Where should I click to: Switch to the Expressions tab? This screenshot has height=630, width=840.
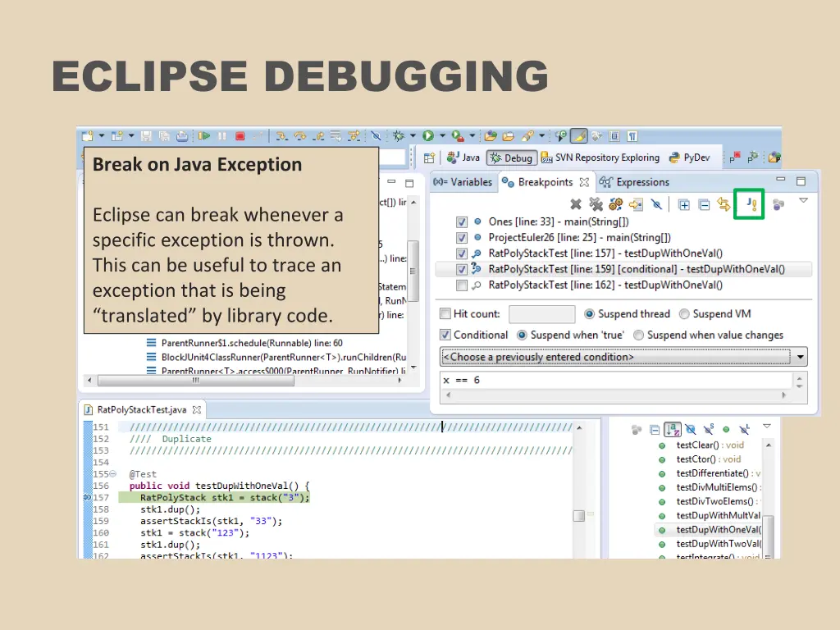(x=642, y=182)
